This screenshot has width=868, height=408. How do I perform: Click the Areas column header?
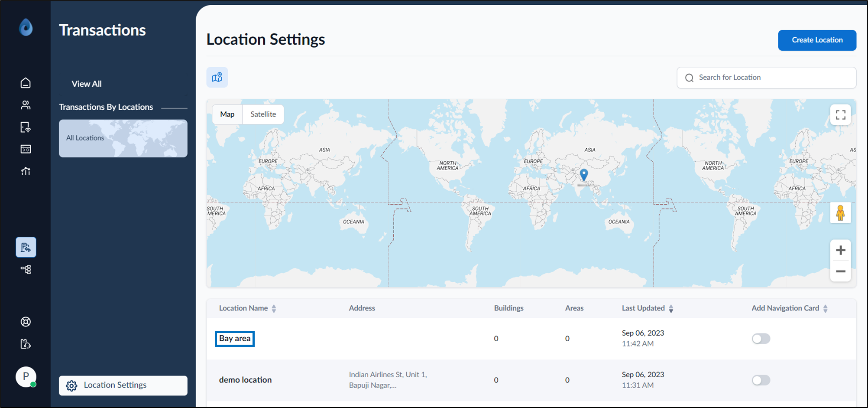pyautogui.click(x=574, y=308)
